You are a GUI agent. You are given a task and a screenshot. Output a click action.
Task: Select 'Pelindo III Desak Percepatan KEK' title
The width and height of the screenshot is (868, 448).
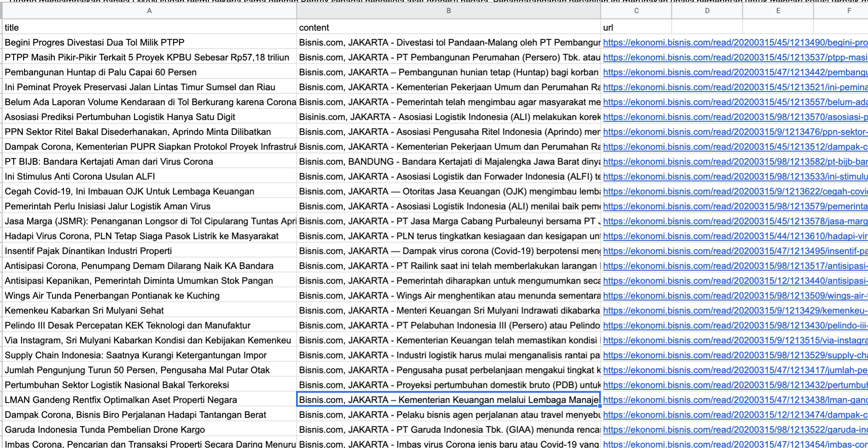[x=149, y=326]
